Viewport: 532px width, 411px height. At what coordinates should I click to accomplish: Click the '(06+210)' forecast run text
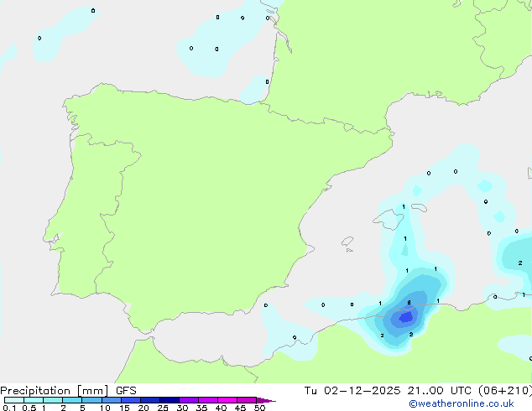coord(505,391)
